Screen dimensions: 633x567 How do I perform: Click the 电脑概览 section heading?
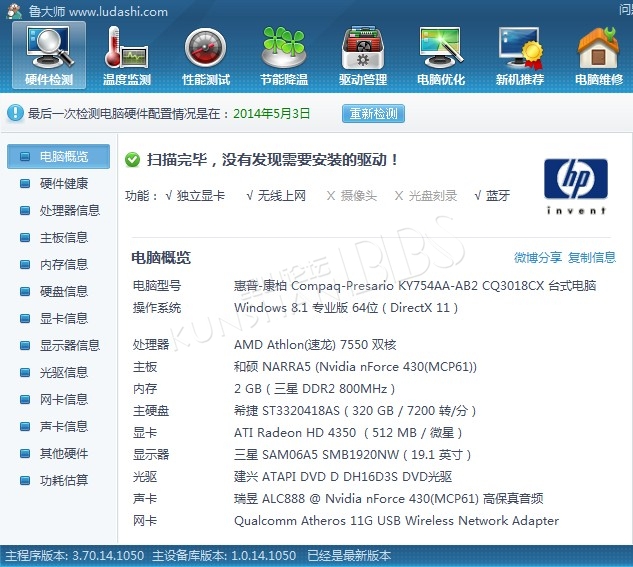tap(161, 257)
